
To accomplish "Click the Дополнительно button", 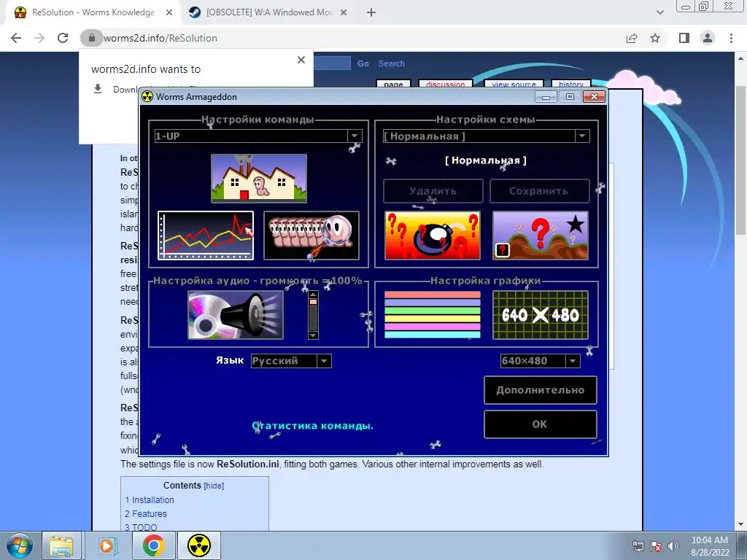I will (541, 390).
